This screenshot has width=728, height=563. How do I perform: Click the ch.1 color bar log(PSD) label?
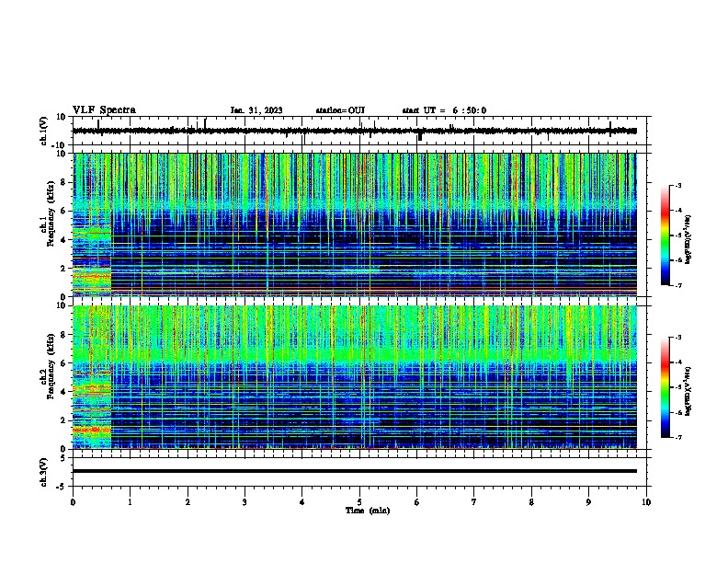688,239
